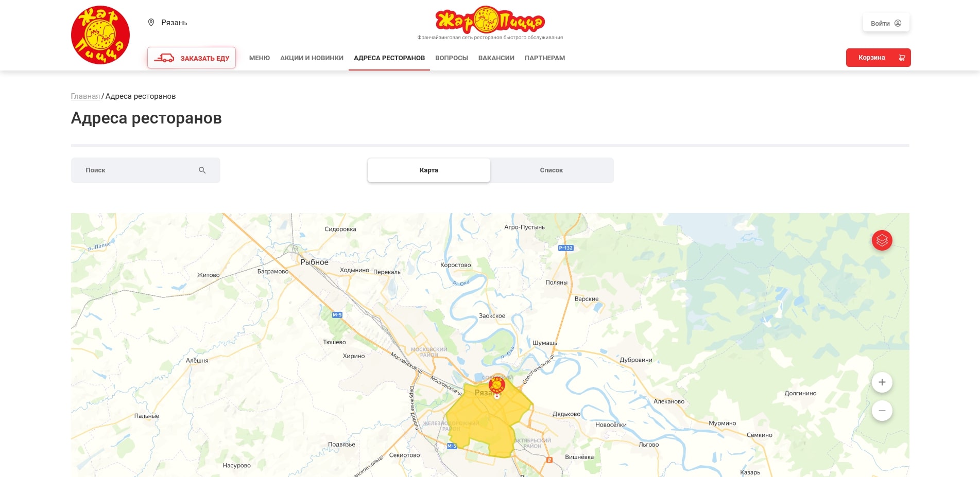Zoom out the map with minus button
Viewport: 980px width, 477px height.
point(882,411)
